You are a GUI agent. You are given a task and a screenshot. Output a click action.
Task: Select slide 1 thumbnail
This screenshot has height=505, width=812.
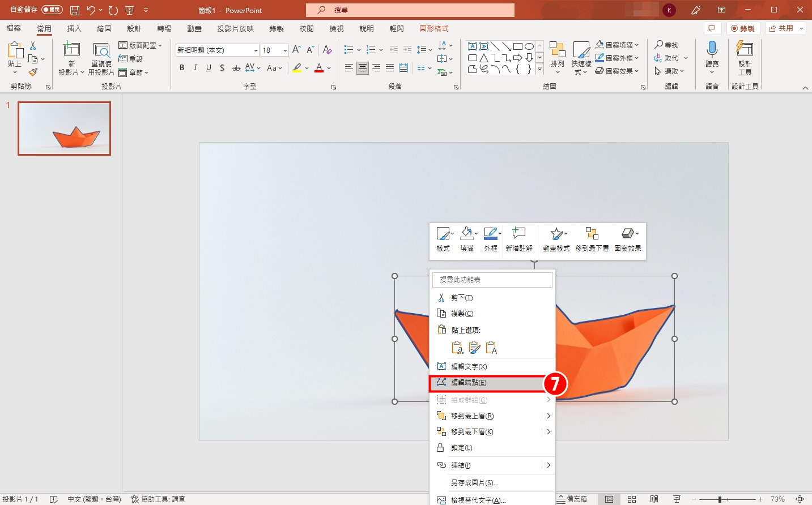pos(65,129)
